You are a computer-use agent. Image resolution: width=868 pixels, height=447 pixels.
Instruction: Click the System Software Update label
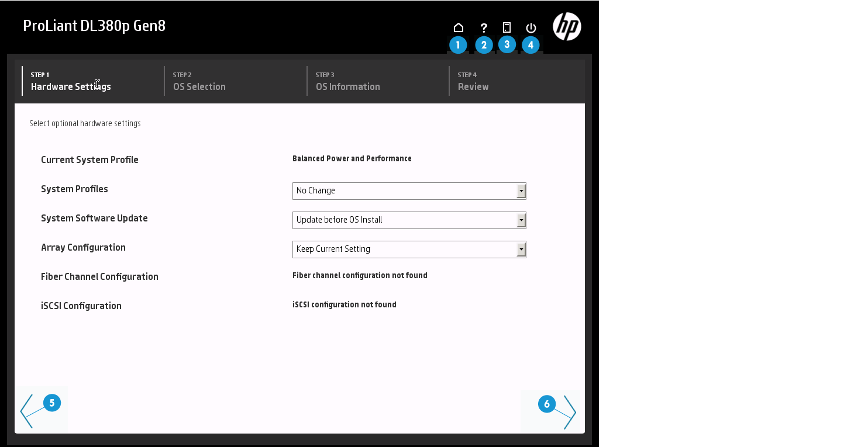[94, 218]
